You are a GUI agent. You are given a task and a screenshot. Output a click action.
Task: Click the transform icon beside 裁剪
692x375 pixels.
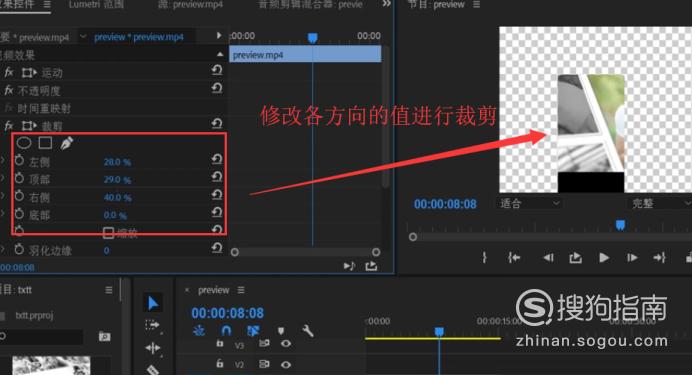tap(29, 126)
